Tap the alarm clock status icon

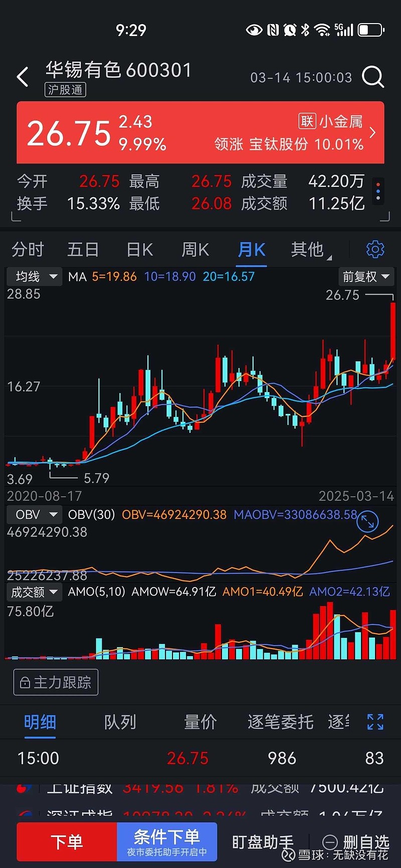[x=290, y=30]
